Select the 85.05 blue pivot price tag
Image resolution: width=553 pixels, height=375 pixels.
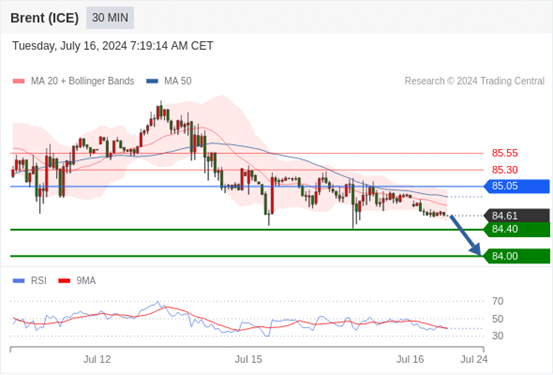pyautogui.click(x=516, y=186)
